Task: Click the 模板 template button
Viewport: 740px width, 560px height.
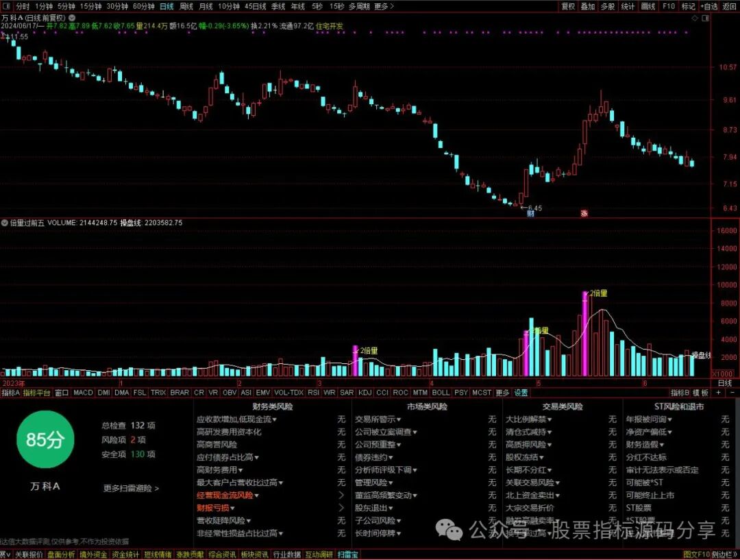Action: coord(700,392)
